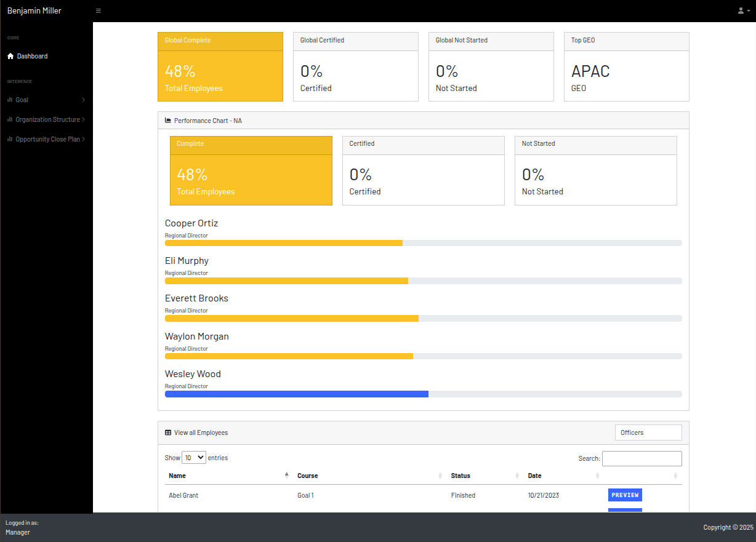Open the user account icon menu
This screenshot has width=756, height=542.
click(x=744, y=11)
